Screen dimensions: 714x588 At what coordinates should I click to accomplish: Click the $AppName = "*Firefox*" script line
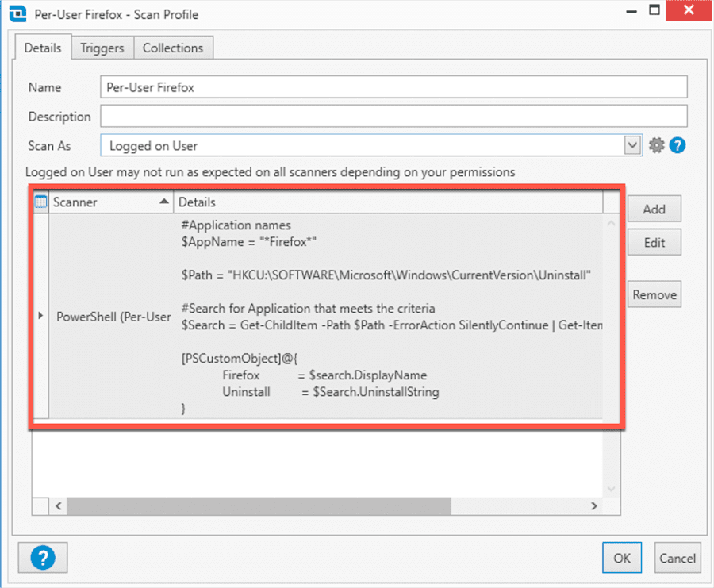tap(248, 242)
